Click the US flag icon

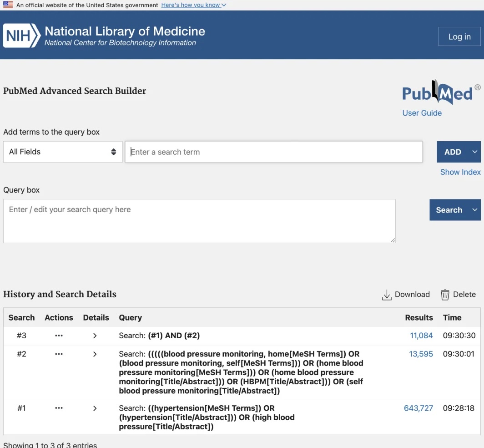8,5
